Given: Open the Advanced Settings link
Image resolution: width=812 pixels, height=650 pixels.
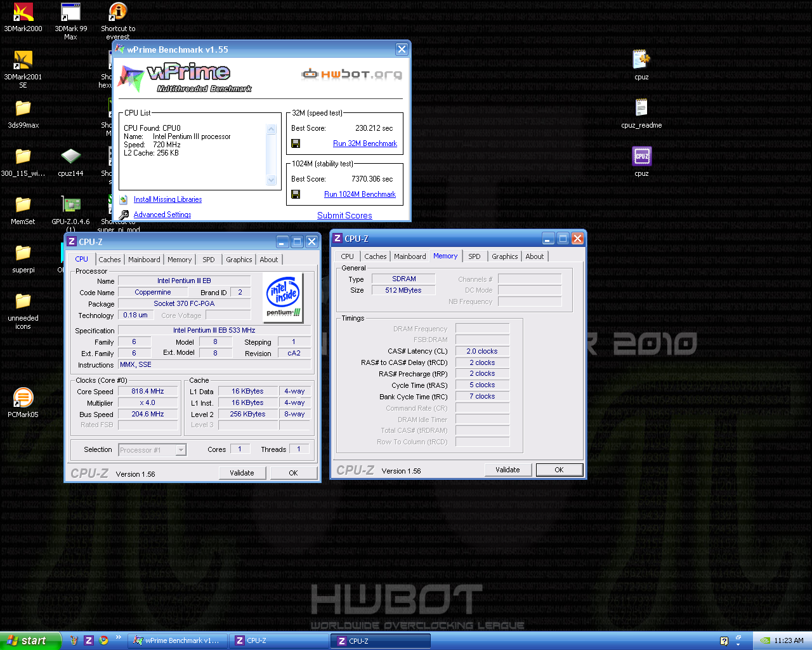Looking at the screenshot, I should (162, 215).
